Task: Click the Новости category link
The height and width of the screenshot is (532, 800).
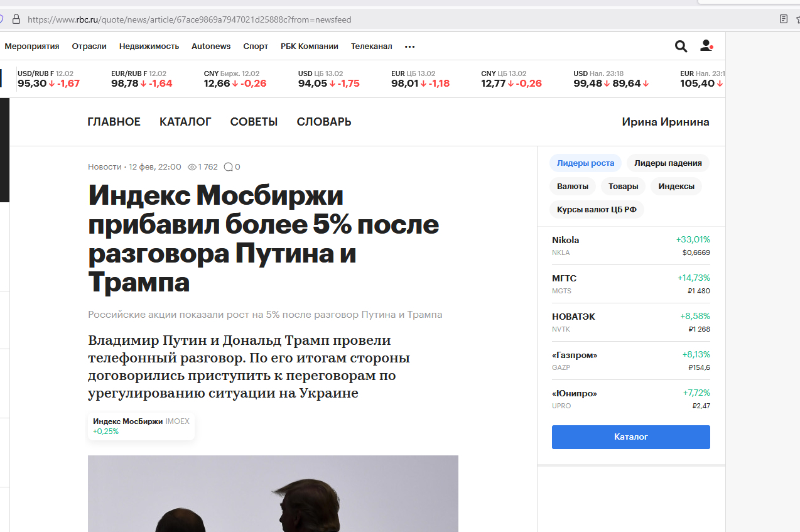Action: coord(105,167)
